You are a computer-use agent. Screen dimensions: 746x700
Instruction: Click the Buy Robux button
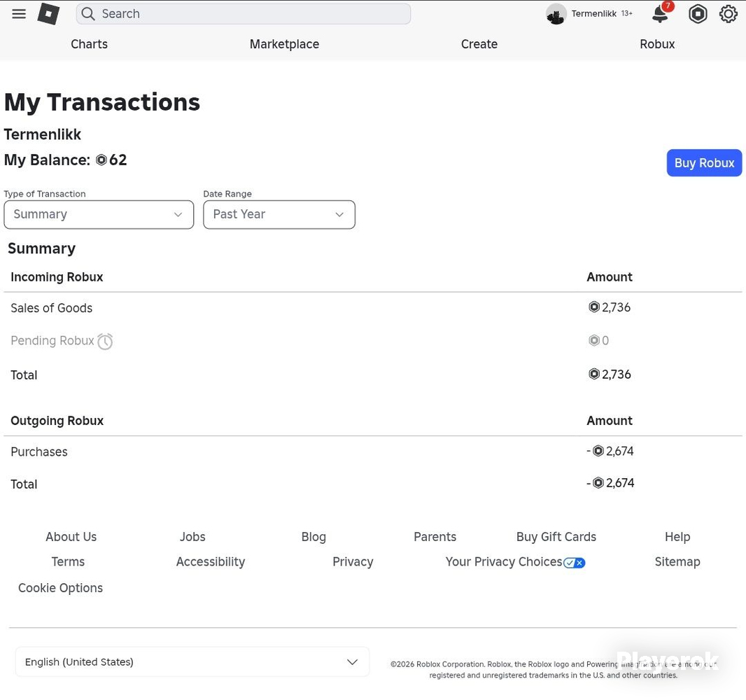tap(704, 162)
